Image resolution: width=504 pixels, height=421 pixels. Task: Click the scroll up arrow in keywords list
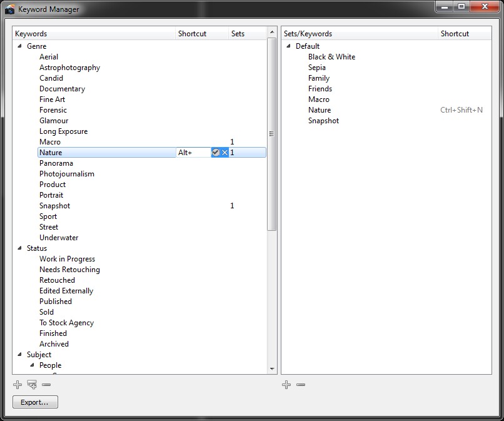coord(272,32)
